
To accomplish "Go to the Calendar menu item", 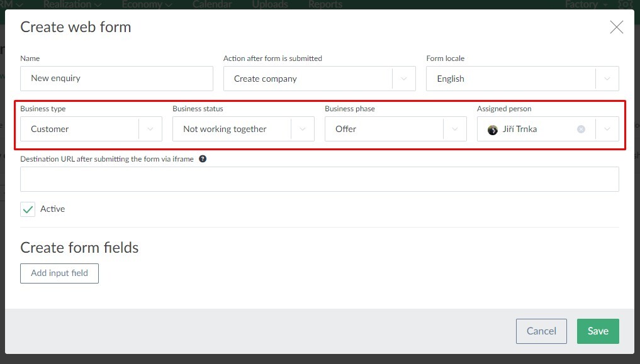I will [x=212, y=4].
